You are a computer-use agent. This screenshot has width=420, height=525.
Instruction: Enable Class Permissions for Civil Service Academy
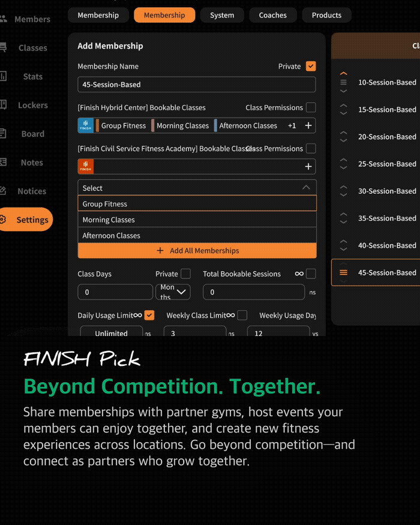(311, 148)
